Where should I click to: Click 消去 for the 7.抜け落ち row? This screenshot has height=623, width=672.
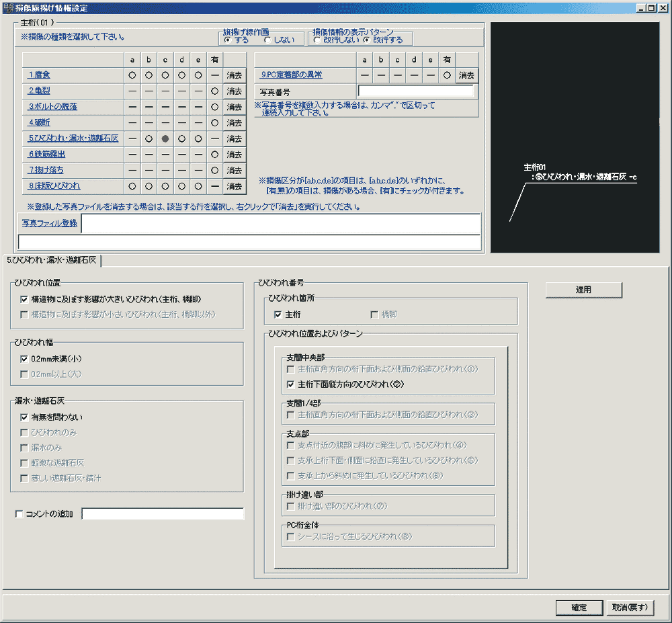click(x=235, y=171)
